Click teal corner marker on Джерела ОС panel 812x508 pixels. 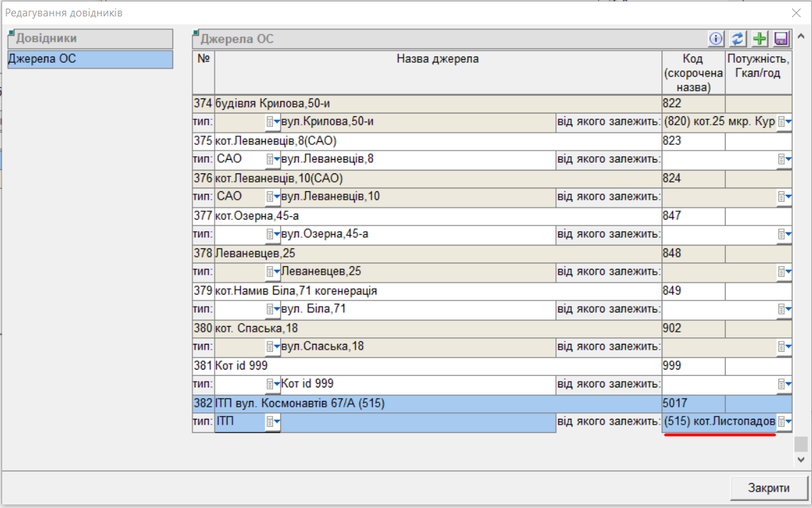[x=196, y=33]
